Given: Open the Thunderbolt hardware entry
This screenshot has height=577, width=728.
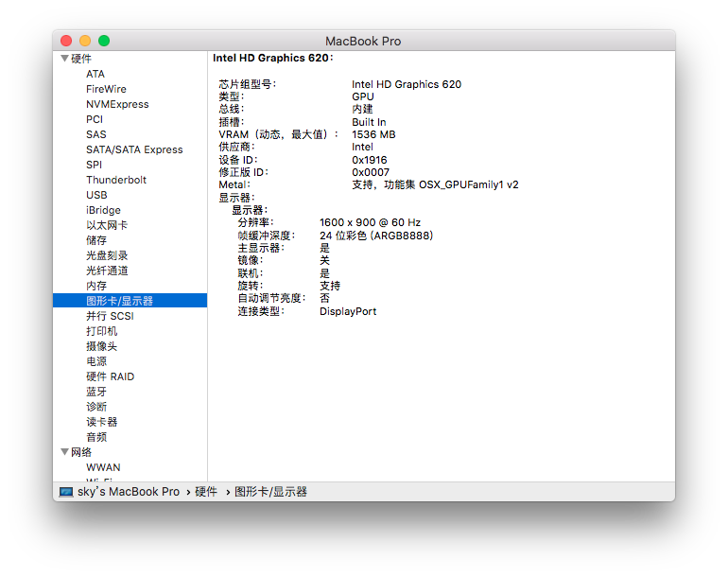Looking at the screenshot, I should [116, 180].
